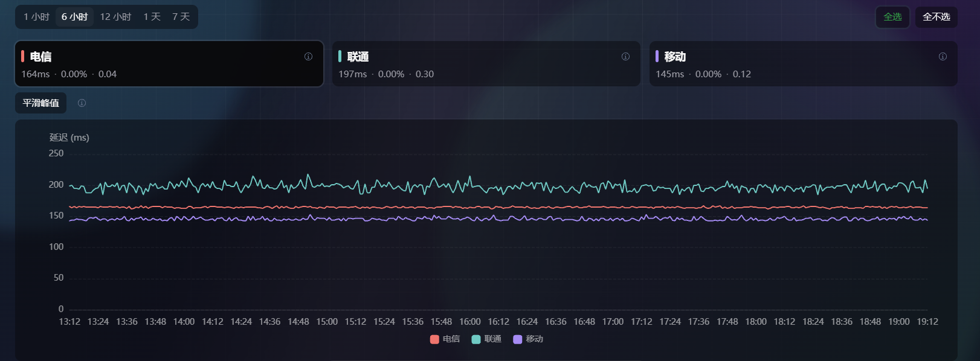Click the 联通 legend label under the chart
Viewport: 980px width, 361px height.
(493, 339)
